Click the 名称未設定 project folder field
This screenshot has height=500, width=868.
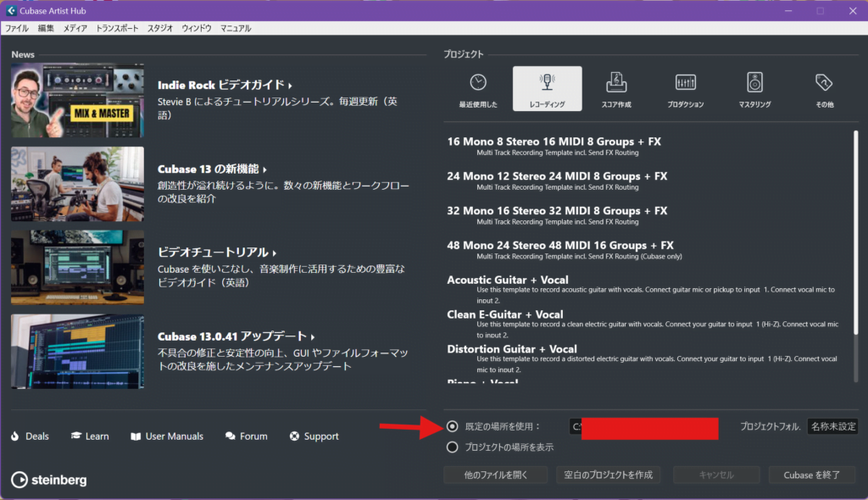point(832,426)
